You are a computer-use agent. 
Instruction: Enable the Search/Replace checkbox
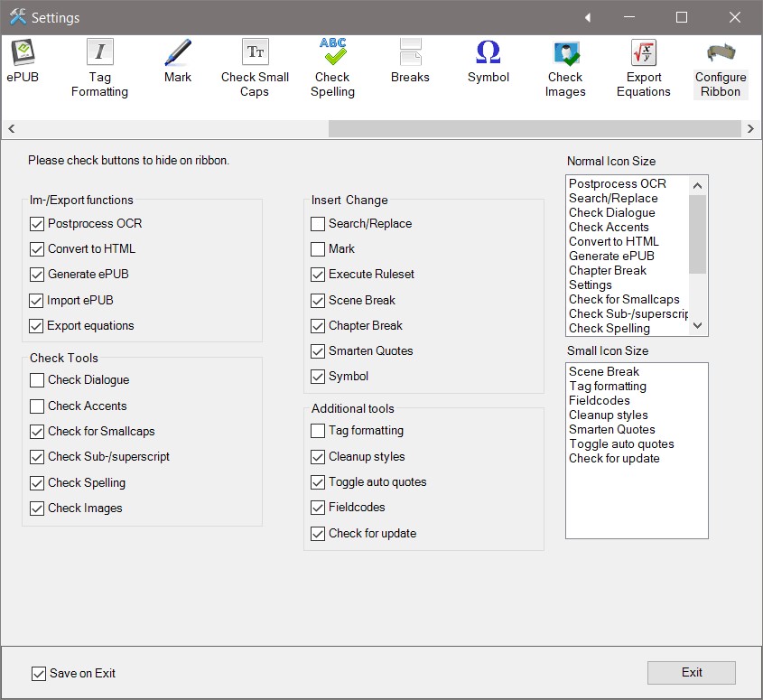[318, 224]
